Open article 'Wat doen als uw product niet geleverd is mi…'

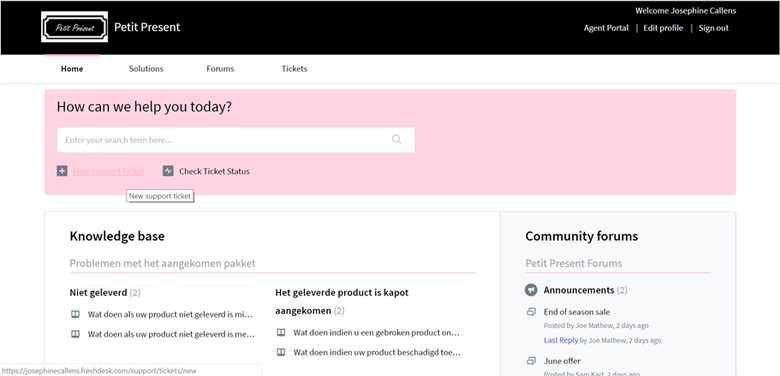pyautogui.click(x=171, y=314)
